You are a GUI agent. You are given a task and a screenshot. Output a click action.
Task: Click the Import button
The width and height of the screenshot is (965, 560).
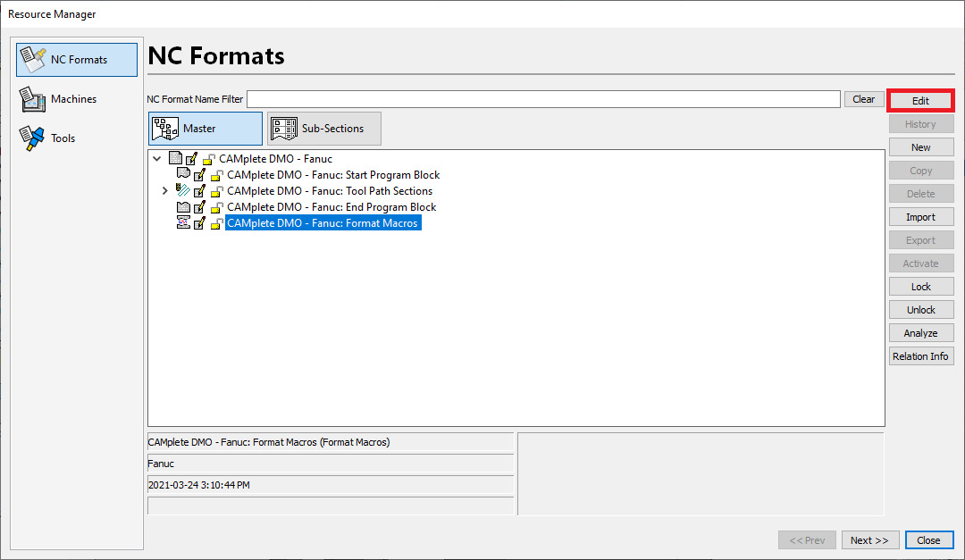(921, 217)
